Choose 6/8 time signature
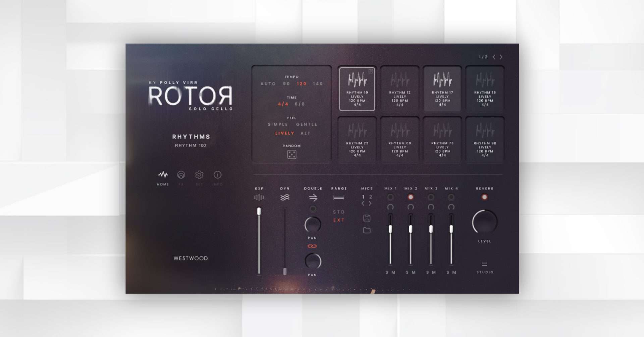644x337 pixels. point(300,104)
